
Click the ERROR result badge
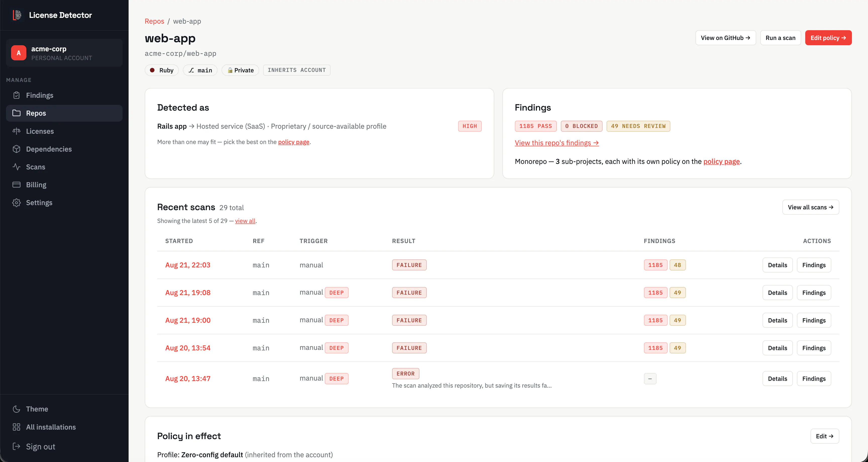pyautogui.click(x=405, y=373)
